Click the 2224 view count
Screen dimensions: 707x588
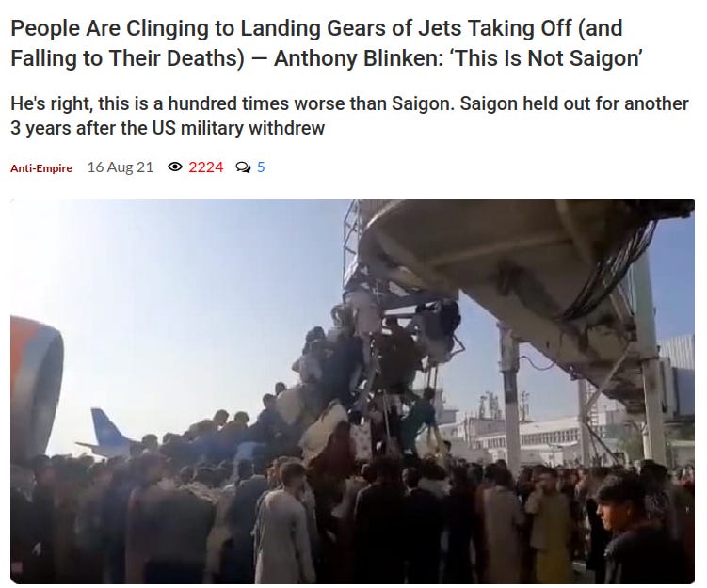point(205,167)
